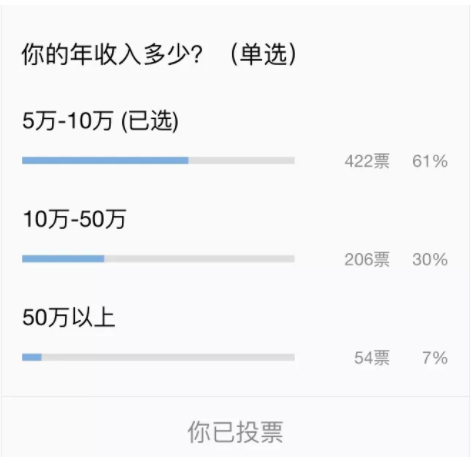Click the 54票 vote count
This screenshot has width=472, height=463.
372,358
